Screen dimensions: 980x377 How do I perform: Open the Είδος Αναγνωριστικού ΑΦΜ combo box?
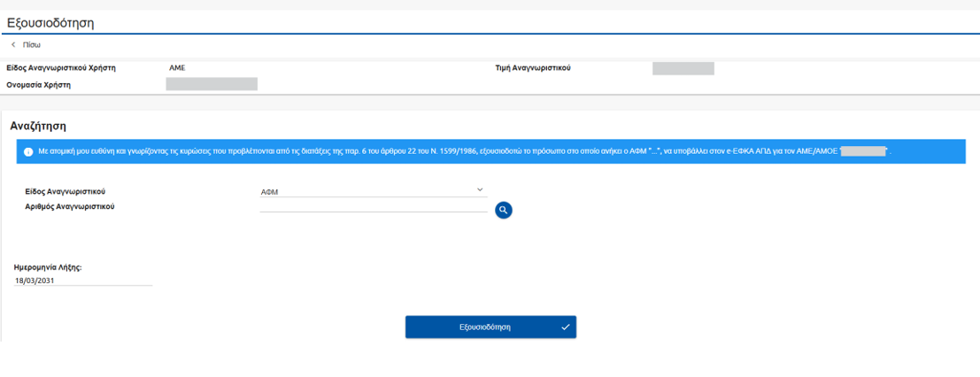(372, 191)
